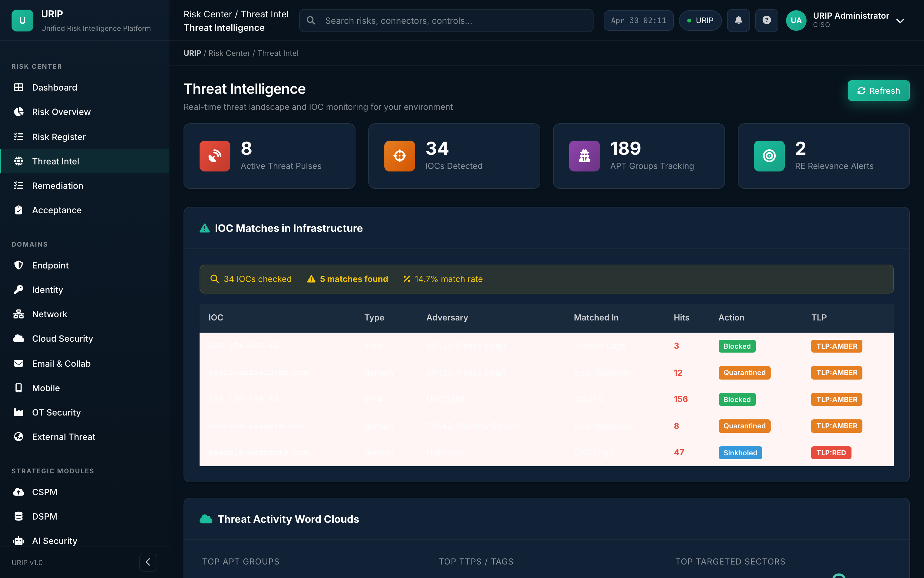
Task: Click the search magnifier icon
Action: 311,20
